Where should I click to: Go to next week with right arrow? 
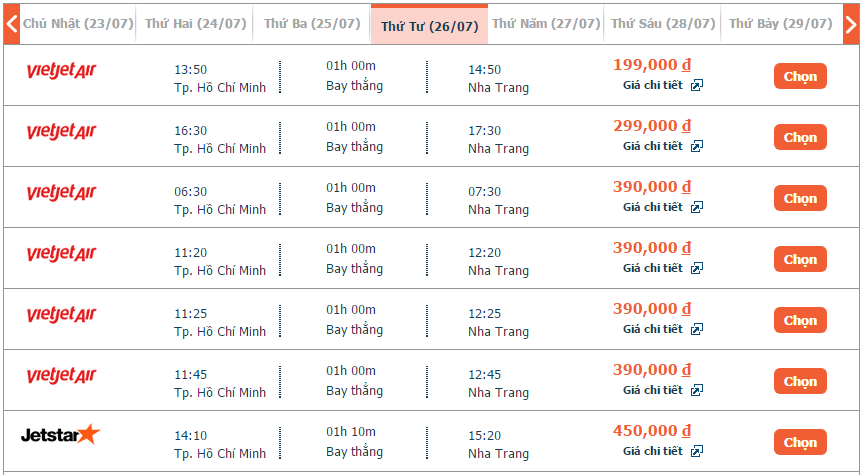tap(851, 24)
